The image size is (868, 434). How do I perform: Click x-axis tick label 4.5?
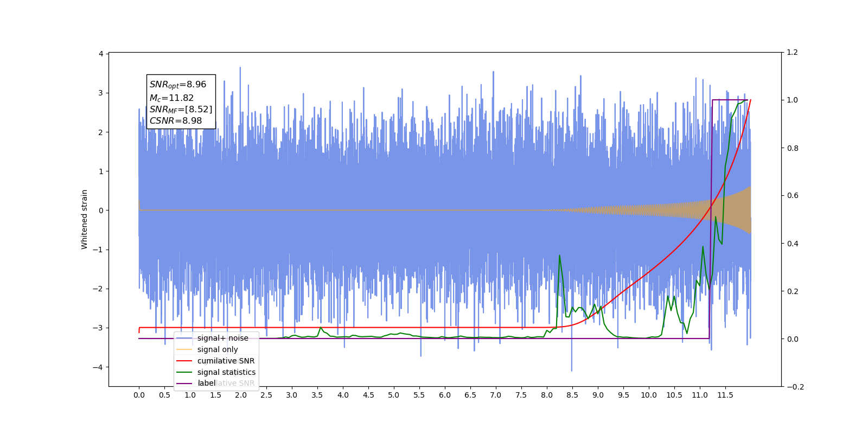tap(368, 395)
